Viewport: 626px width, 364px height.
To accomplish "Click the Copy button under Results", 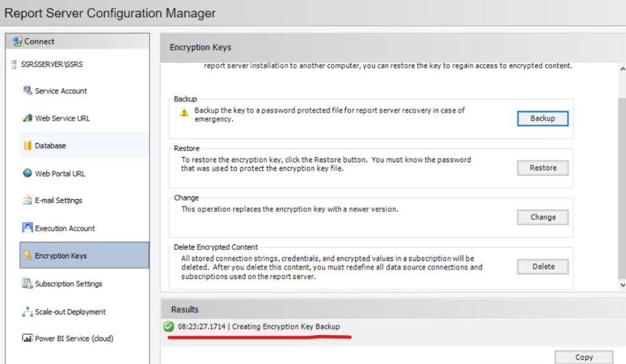I will [584, 357].
